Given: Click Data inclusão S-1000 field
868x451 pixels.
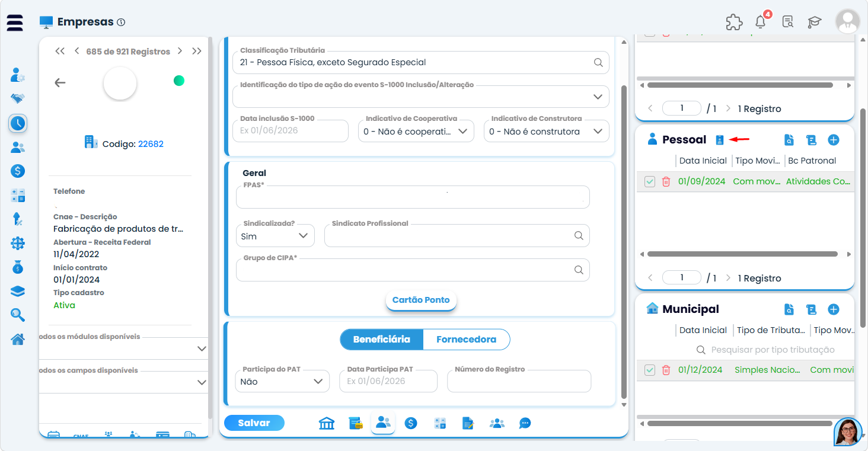Looking at the screenshot, I should [291, 131].
